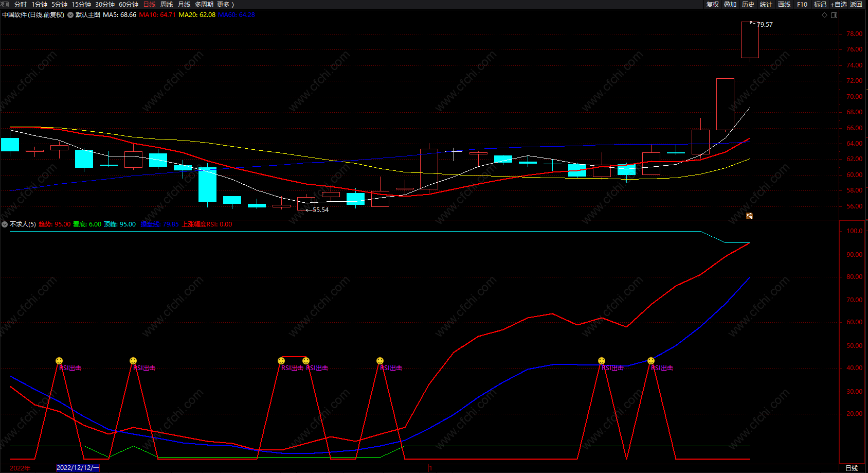The width and height of the screenshot is (868, 473).
Task: Click the last RSI出击 smiley near right
Action: [x=651, y=361]
